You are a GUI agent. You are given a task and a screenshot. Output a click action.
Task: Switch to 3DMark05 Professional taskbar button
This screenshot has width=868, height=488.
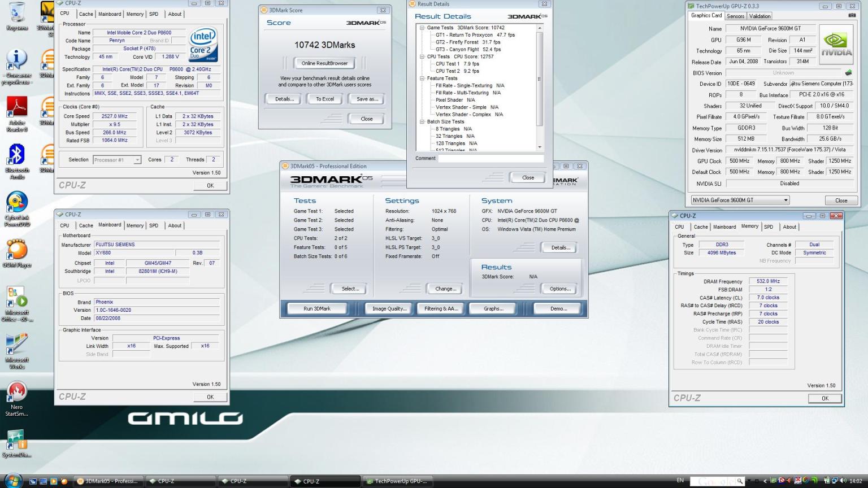107,481
